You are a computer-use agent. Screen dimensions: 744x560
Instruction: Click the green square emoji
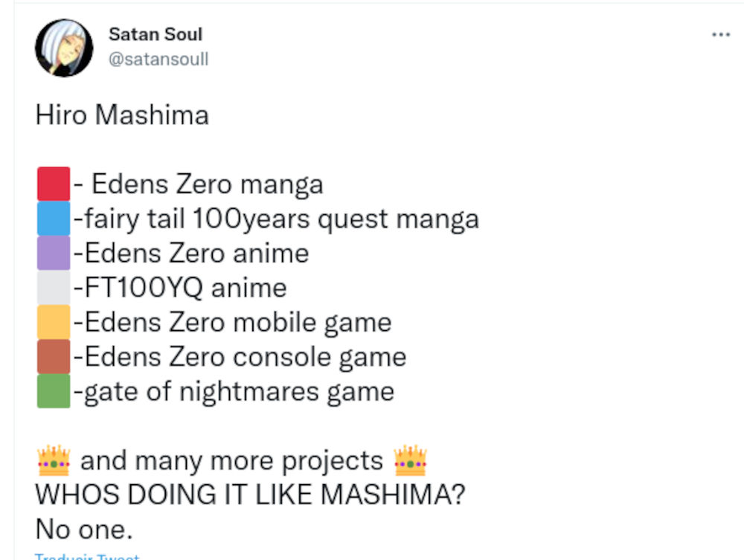point(54,391)
